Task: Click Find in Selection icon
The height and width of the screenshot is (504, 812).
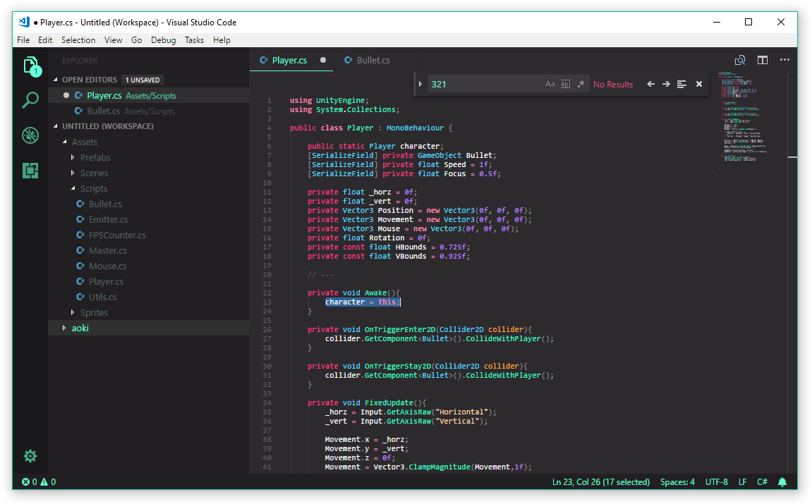Action: pyautogui.click(x=681, y=84)
